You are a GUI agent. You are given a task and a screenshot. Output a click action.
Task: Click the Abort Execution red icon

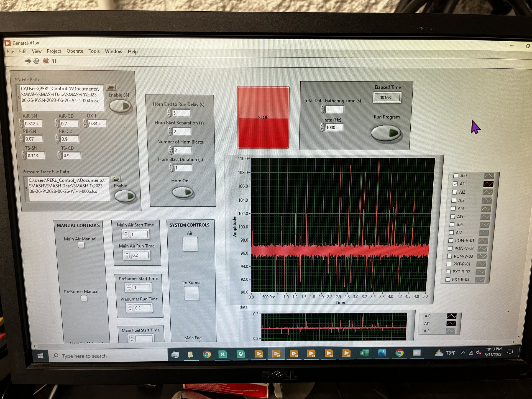(x=46, y=61)
